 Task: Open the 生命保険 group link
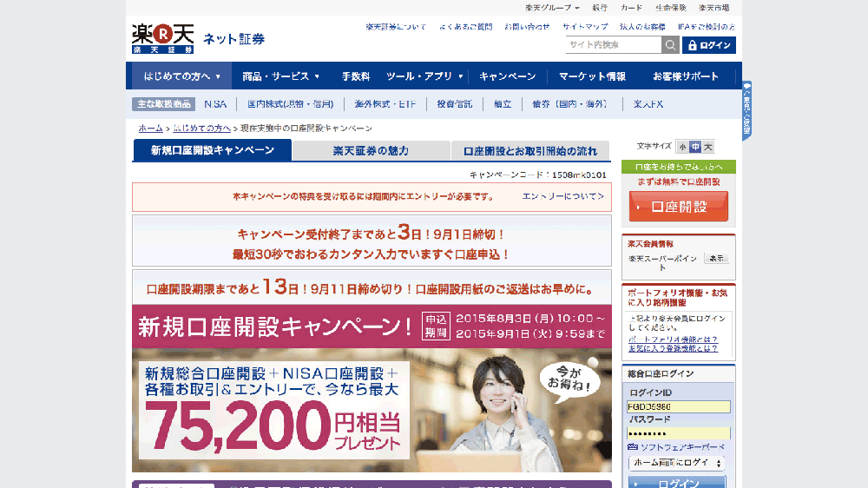click(x=670, y=8)
